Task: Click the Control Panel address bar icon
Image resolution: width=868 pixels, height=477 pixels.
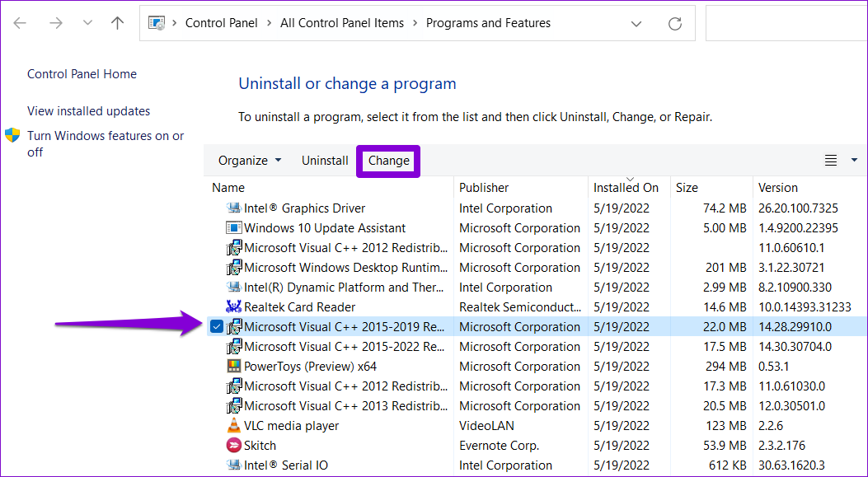Action: pyautogui.click(x=157, y=23)
